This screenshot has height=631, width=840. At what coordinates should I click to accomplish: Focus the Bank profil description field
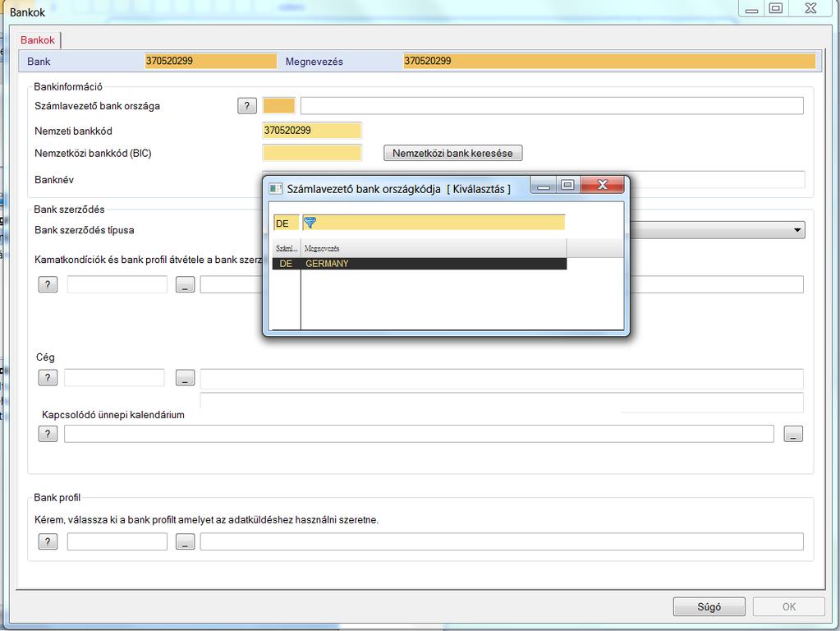502,541
